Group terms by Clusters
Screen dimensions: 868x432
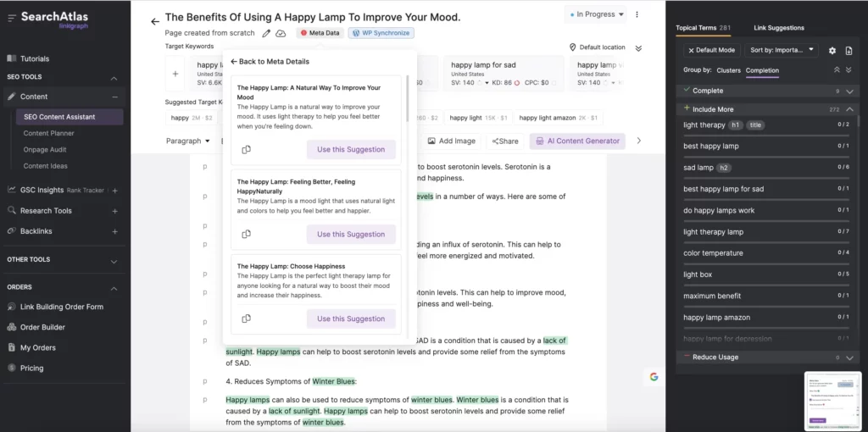[x=728, y=70]
